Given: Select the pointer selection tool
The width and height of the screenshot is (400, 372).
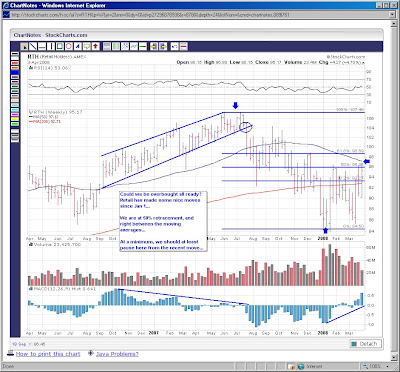Looking at the screenshot, I should pos(24,47).
